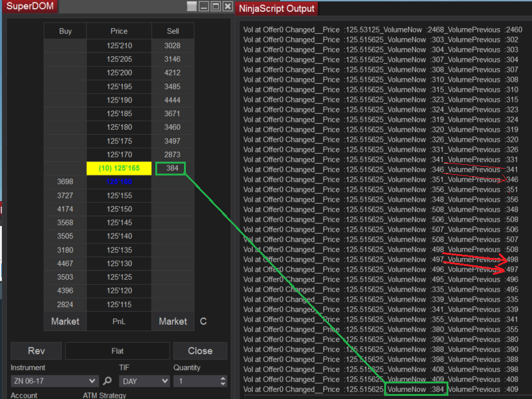Click the blue price 125'160

(119, 182)
